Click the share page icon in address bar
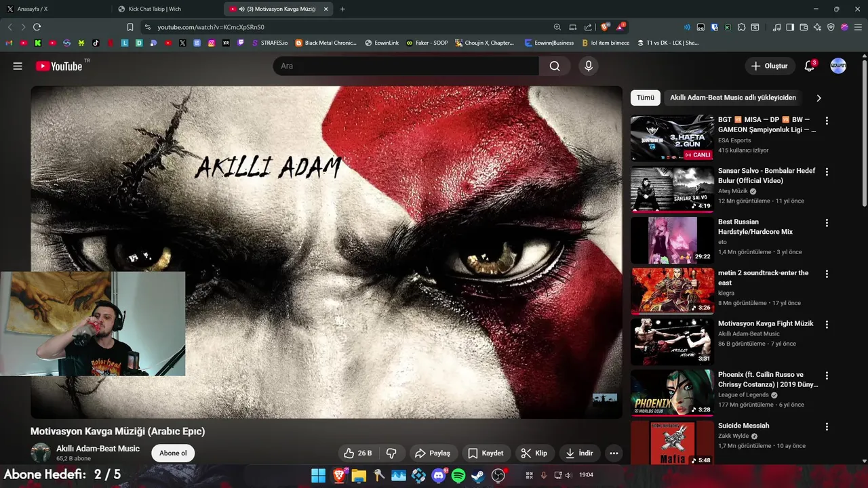 [588, 27]
